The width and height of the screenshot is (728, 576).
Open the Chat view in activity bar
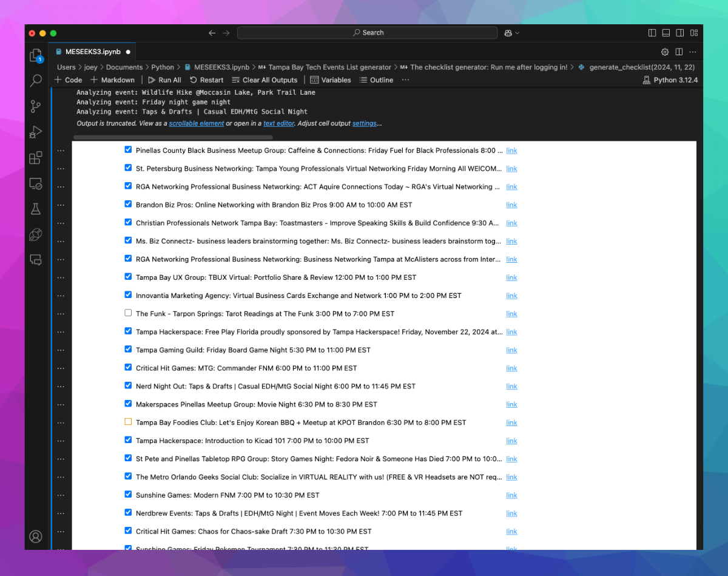pyautogui.click(x=36, y=260)
